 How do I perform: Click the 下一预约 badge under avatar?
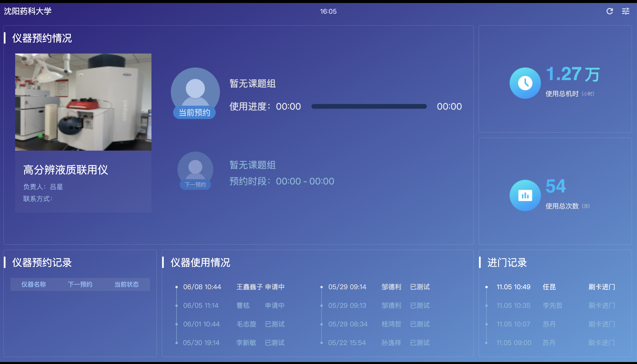[x=195, y=184]
